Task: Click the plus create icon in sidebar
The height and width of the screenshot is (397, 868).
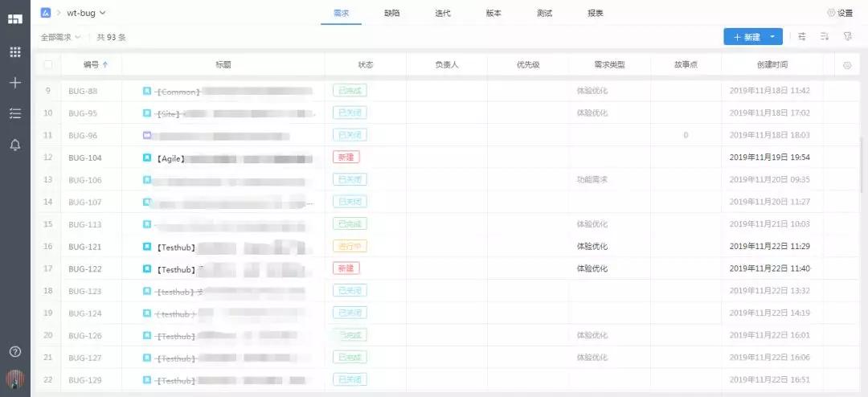Action: [x=15, y=83]
